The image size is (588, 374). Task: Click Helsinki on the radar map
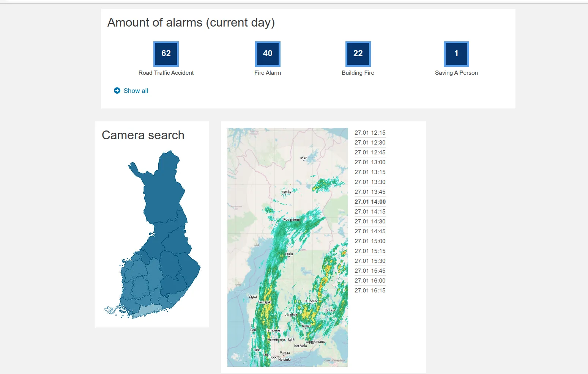coord(284,359)
